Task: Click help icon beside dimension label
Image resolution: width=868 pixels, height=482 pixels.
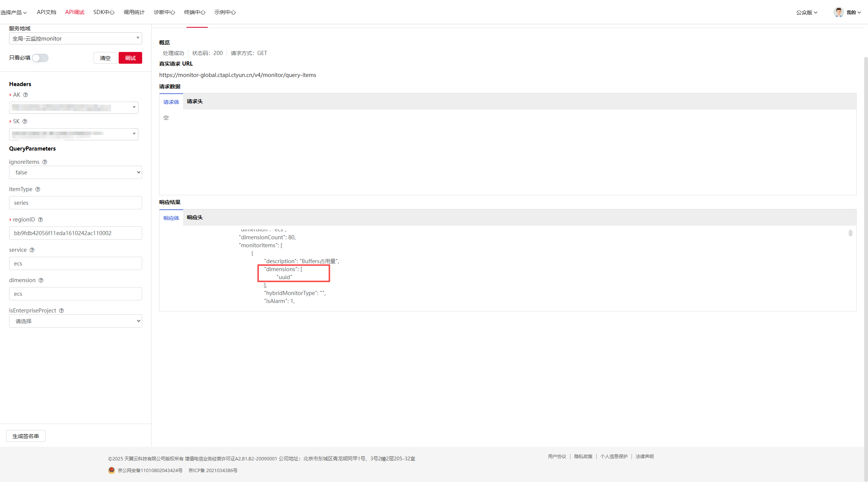Action: point(41,280)
